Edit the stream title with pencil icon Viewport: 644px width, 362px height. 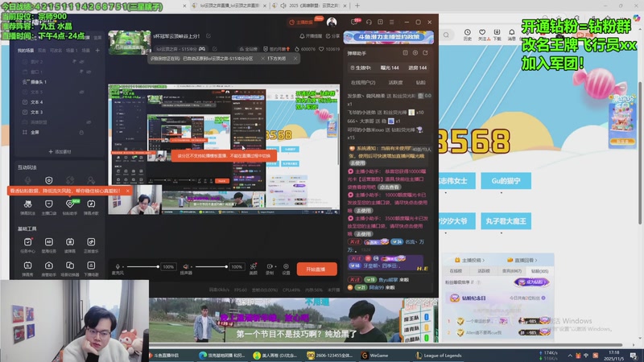point(208,36)
